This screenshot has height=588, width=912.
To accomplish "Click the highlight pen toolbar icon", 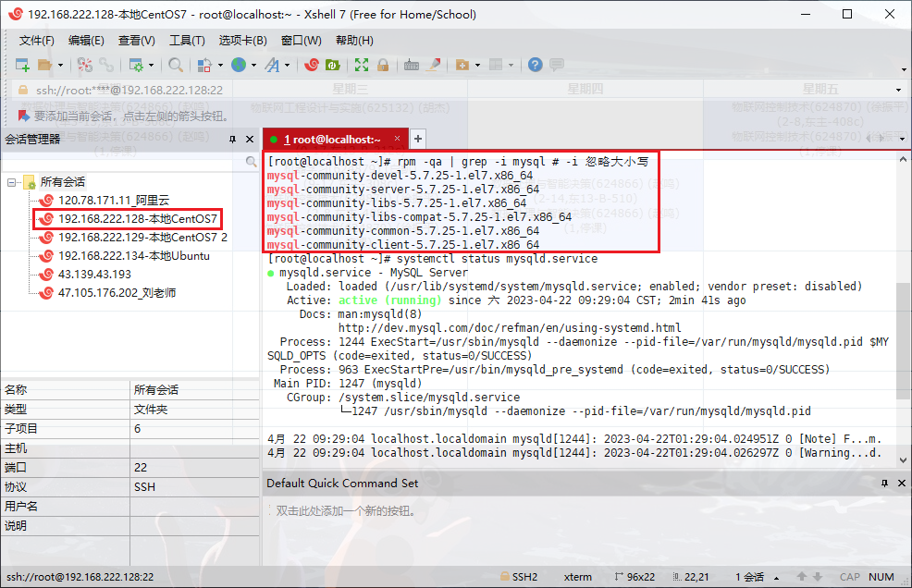I will pos(433,65).
